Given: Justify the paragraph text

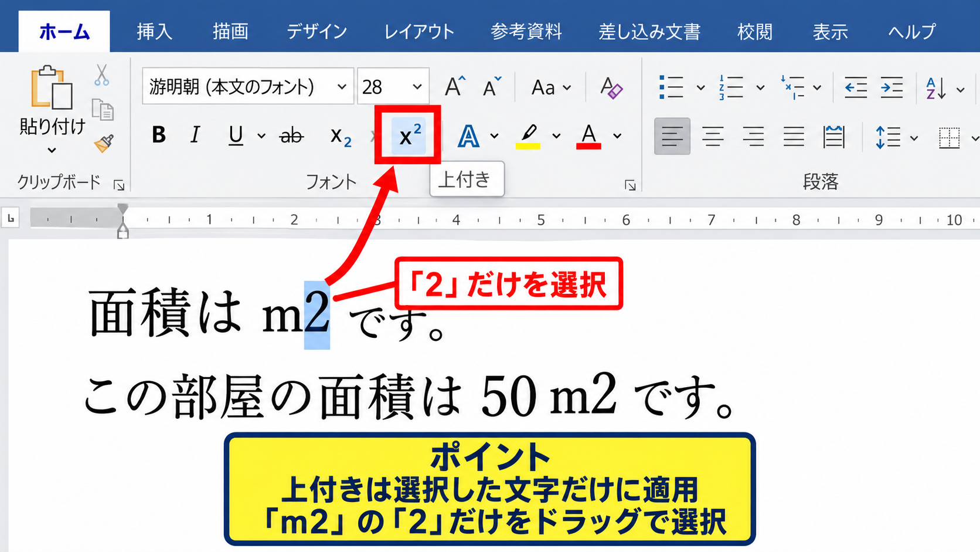Looking at the screenshot, I should [794, 137].
